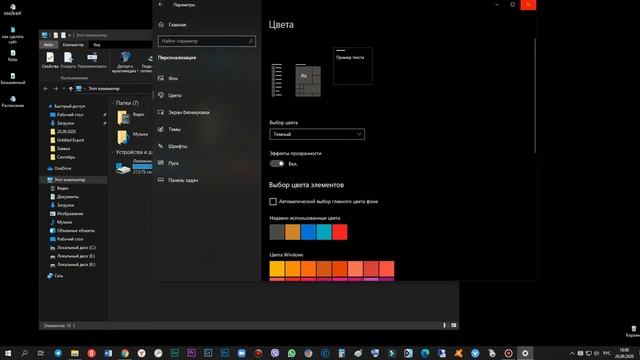Open Task View on the taskbar
640x360 pixels.
(41, 353)
